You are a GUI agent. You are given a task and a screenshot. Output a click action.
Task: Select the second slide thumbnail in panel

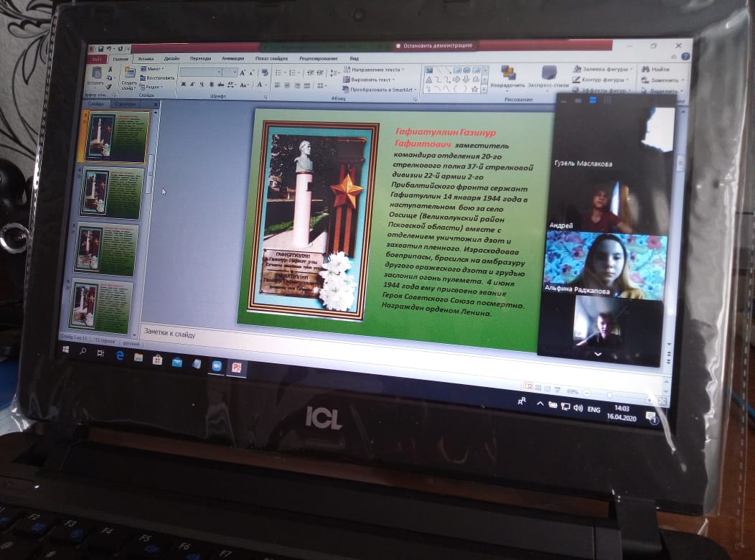click(112, 193)
